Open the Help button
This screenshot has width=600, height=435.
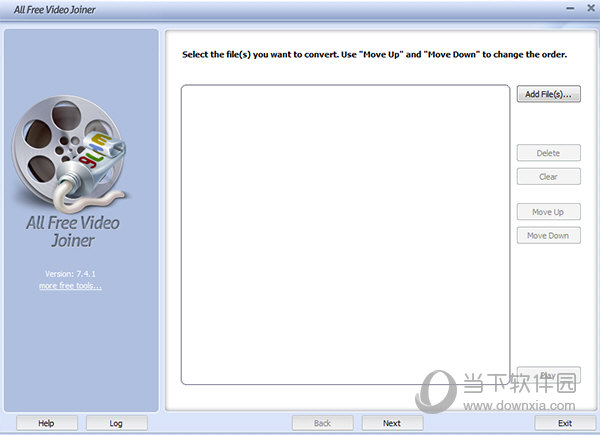pos(47,423)
